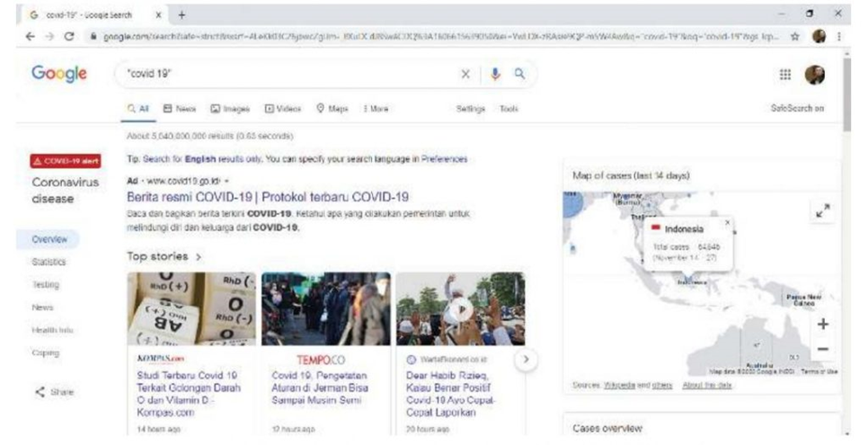
Task: Expand the cases map to fullscreen
Action: [x=822, y=210]
